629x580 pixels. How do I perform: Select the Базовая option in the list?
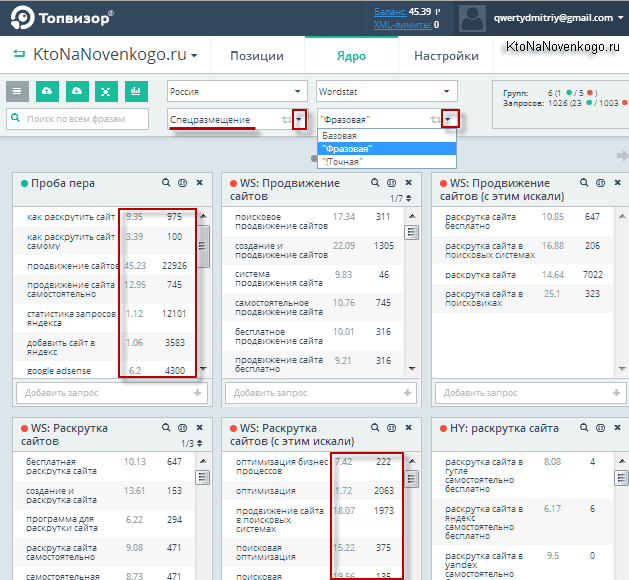tap(340, 135)
